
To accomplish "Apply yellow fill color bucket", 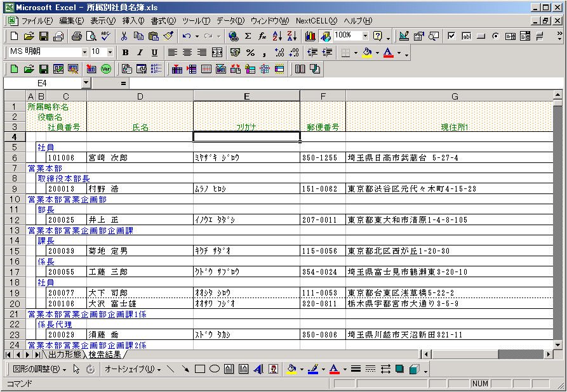I will tap(367, 53).
